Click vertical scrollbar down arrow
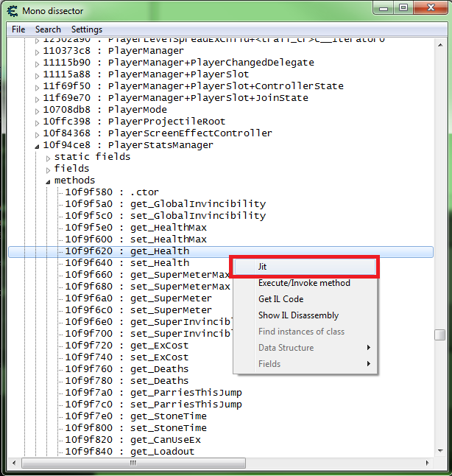The height and width of the screenshot is (476, 452). tap(440, 451)
